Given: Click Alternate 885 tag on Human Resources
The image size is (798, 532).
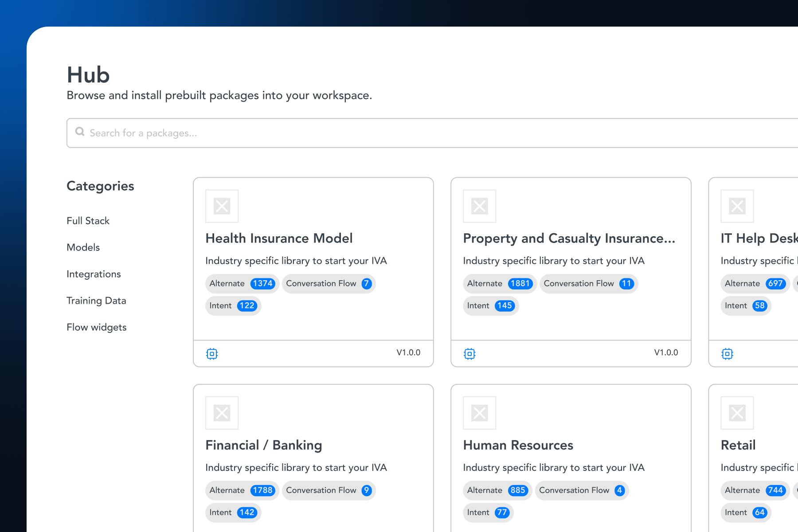Looking at the screenshot, I should [497, 490].
